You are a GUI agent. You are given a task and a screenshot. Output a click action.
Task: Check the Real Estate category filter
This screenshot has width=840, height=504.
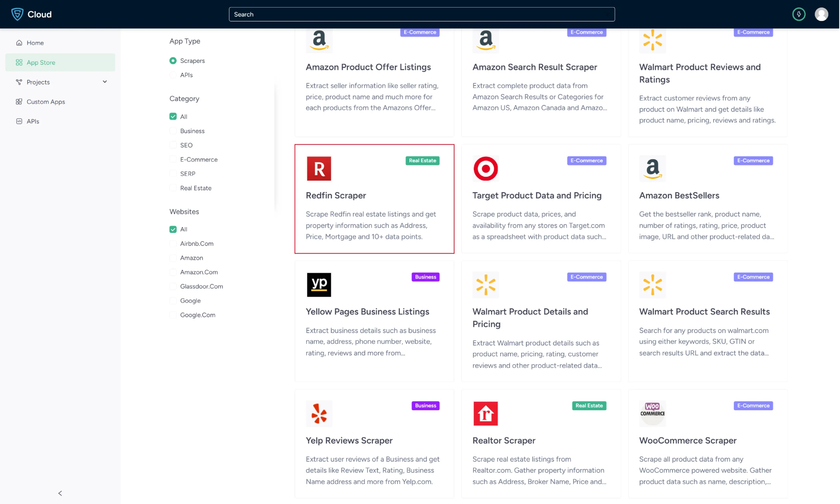click(173, 188)
